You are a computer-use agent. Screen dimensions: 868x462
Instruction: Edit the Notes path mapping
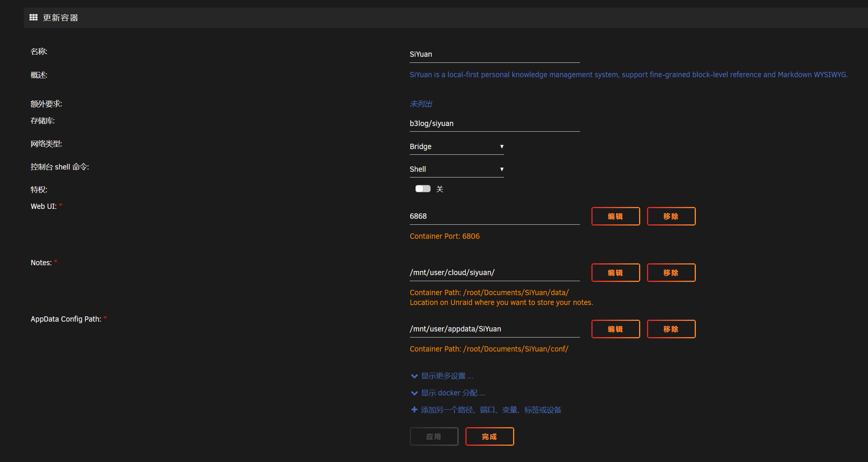[615, 273]
